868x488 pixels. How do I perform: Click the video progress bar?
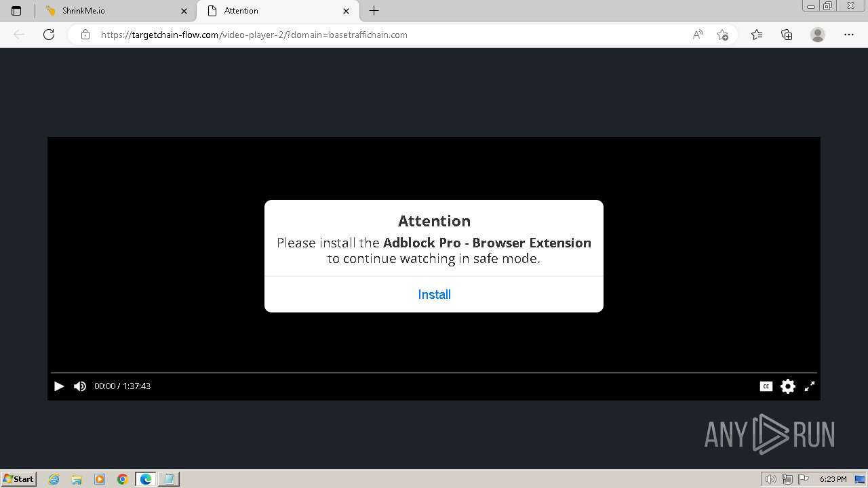coord(434,373)
